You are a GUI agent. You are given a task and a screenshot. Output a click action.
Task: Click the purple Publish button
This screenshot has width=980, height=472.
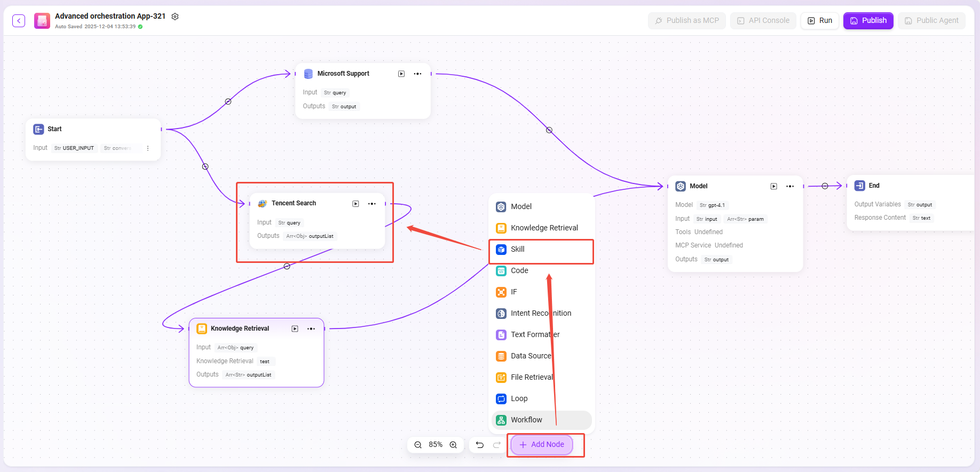(x=868, y=21)
